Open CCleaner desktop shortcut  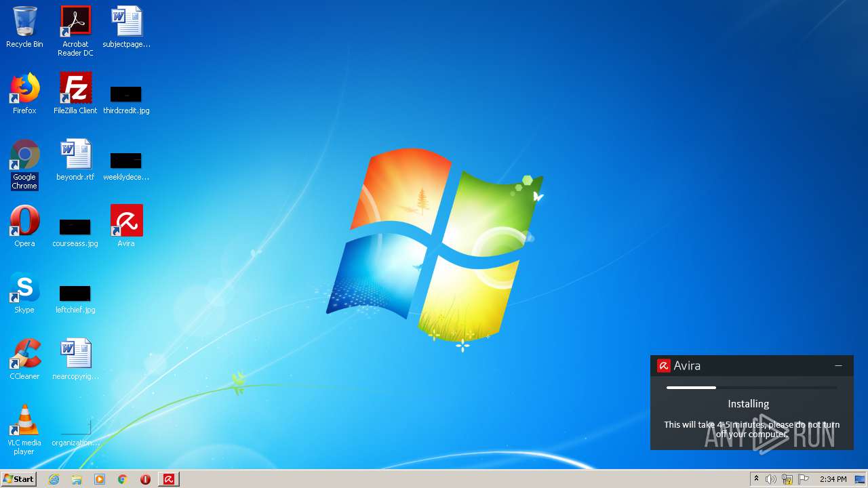tap(24, 359)
